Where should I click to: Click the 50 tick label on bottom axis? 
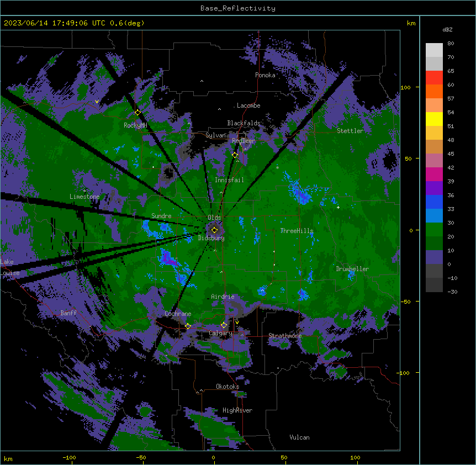pos(284,457)
